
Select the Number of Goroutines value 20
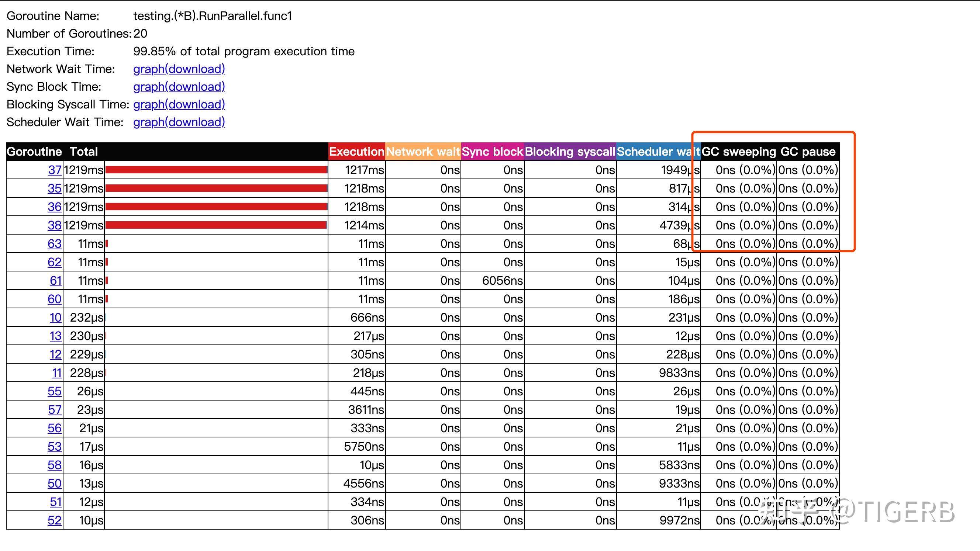coord(140,34)
